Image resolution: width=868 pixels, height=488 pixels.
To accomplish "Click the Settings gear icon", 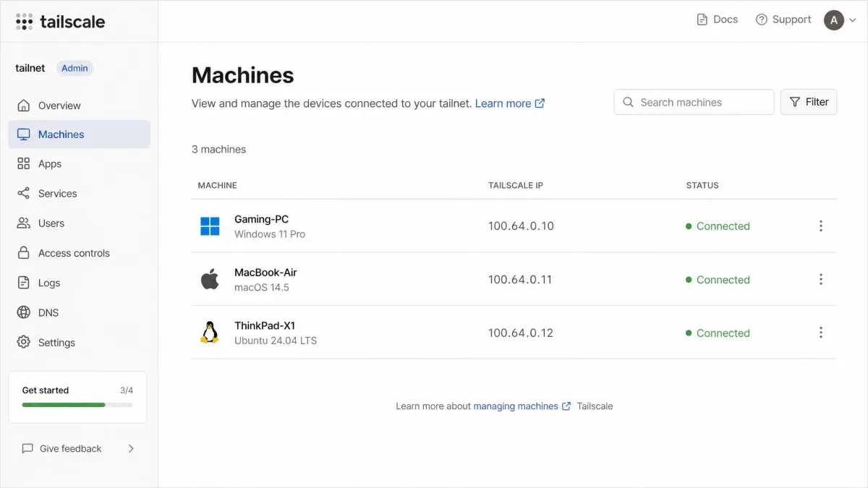I will [x=24, y=342].
